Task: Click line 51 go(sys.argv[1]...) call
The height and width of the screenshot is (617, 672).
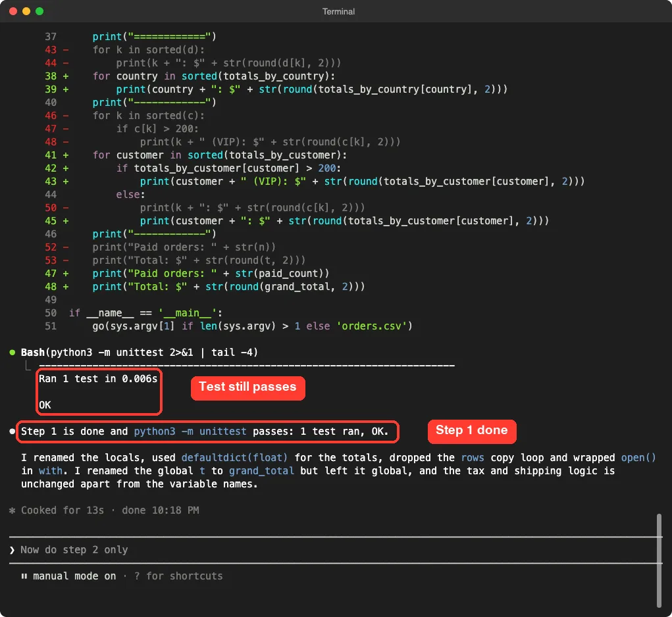Action: (228, 326)
